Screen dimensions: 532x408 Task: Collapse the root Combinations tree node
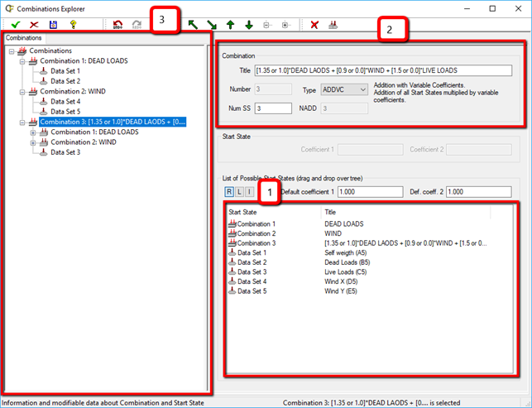[12, 51]
